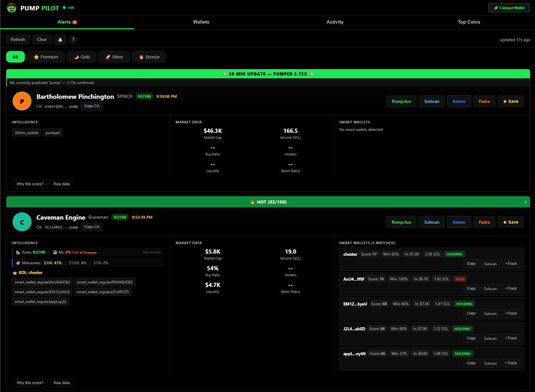
Task: Dismiss the HOT alert banner with its X
Action: [x=525, y=202]
